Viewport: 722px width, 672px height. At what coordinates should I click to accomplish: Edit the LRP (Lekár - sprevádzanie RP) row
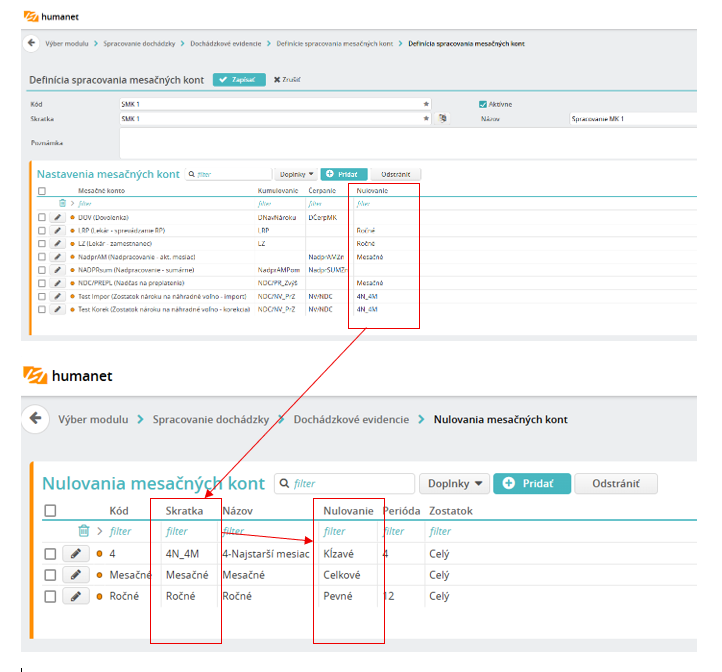[x=57, y=230]
